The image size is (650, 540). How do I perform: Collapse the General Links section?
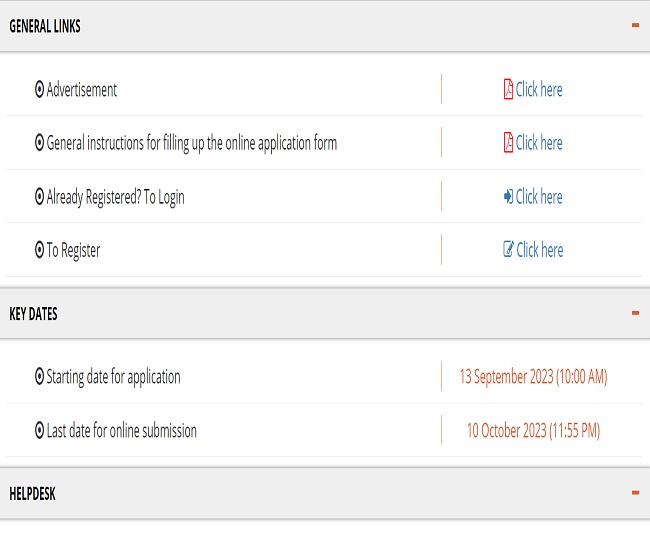coord(635,25)
